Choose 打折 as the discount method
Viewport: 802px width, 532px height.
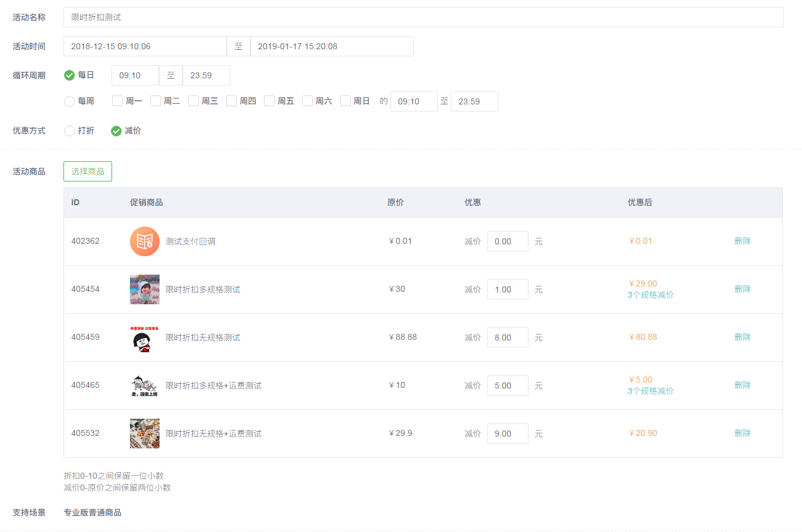pos(69,131)
